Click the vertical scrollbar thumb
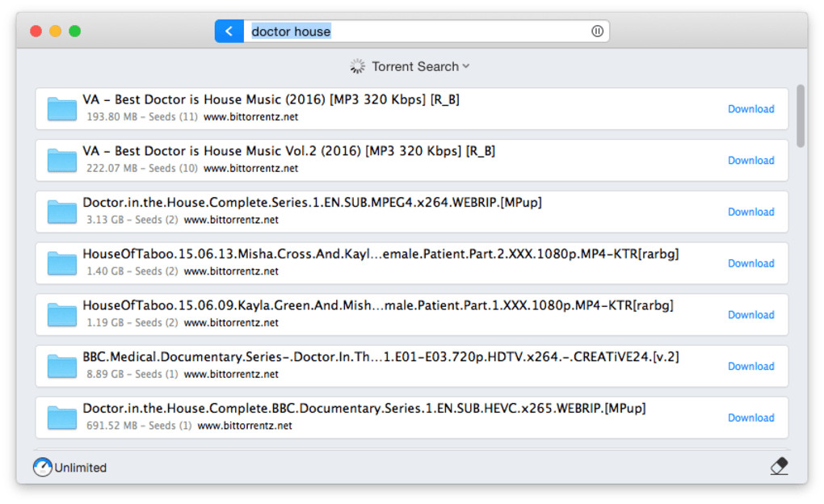This screenshot has height=504, width=824. tap(801, 115)
